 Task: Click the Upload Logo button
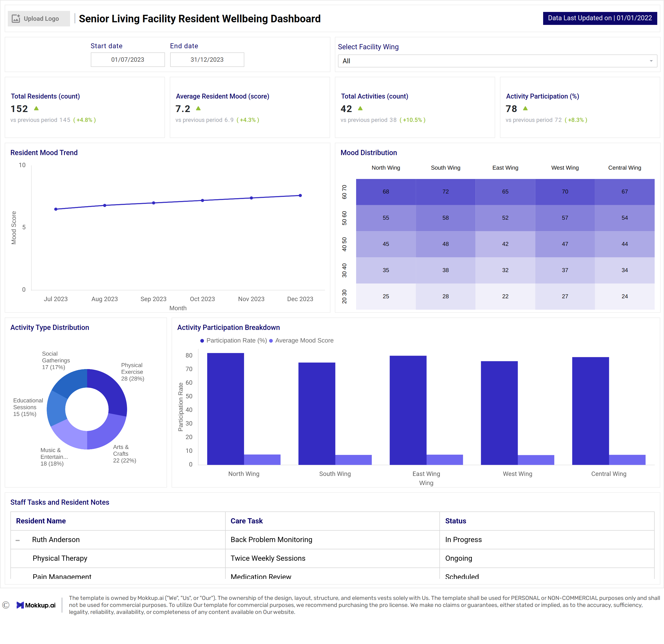coord(38,18)
